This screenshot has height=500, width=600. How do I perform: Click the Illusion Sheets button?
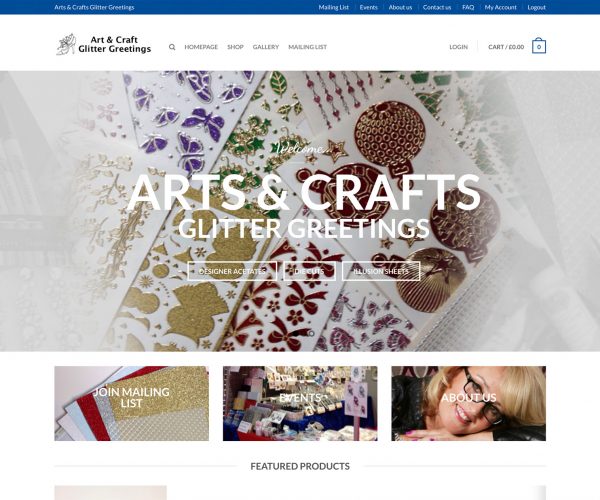click(x=381, y=271)
